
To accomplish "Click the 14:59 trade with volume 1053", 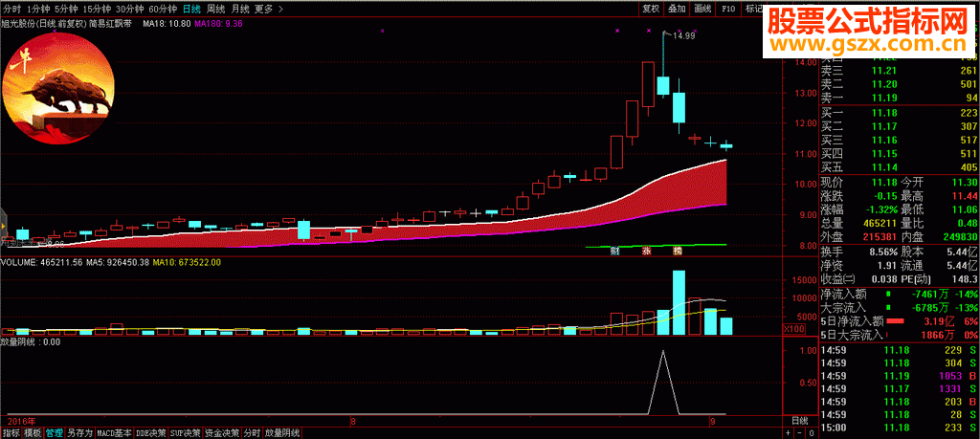I will click(898, 376).
